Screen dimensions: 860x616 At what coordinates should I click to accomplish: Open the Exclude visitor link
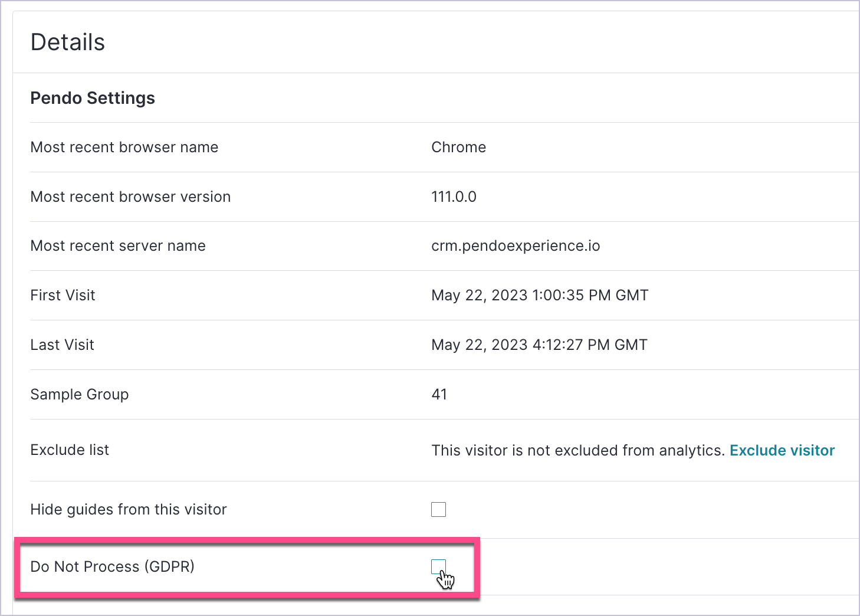click(x=782, y=450)
